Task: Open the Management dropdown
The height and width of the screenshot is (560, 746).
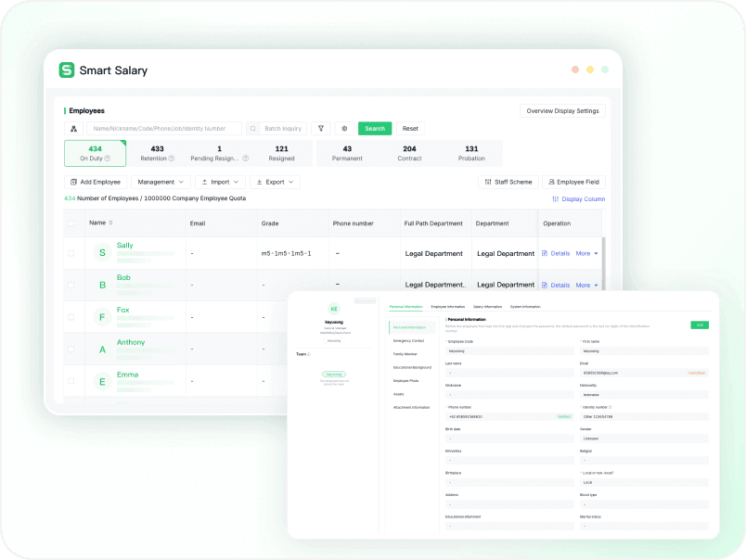Action: tap(161, 182)
